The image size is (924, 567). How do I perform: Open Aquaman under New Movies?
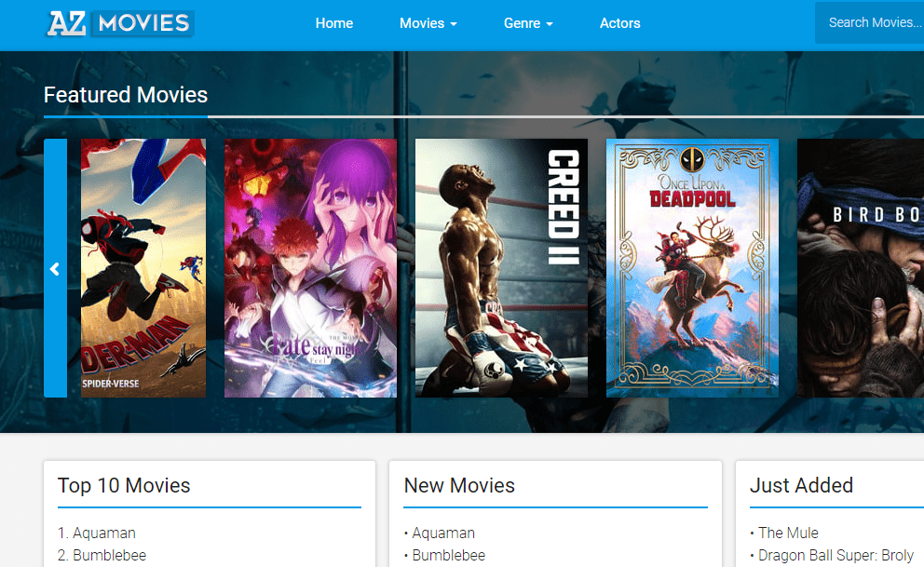(x=443, y=533)
